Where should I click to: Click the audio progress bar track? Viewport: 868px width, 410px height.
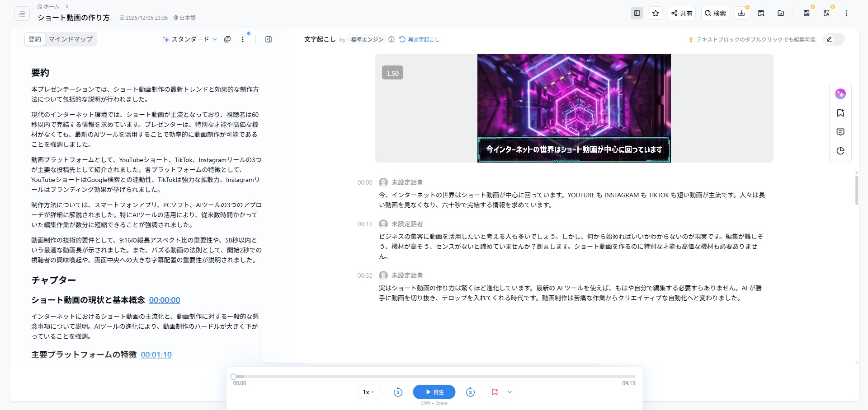click(434, 376)
